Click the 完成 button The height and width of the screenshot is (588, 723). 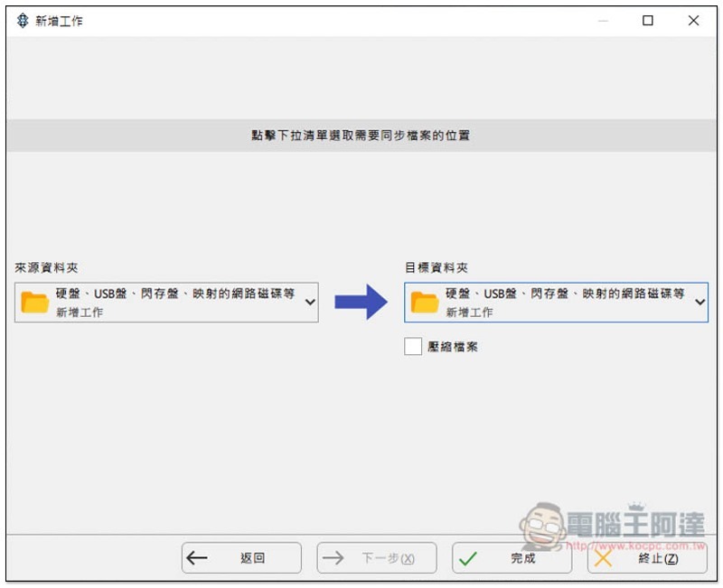tap(512, 557)
